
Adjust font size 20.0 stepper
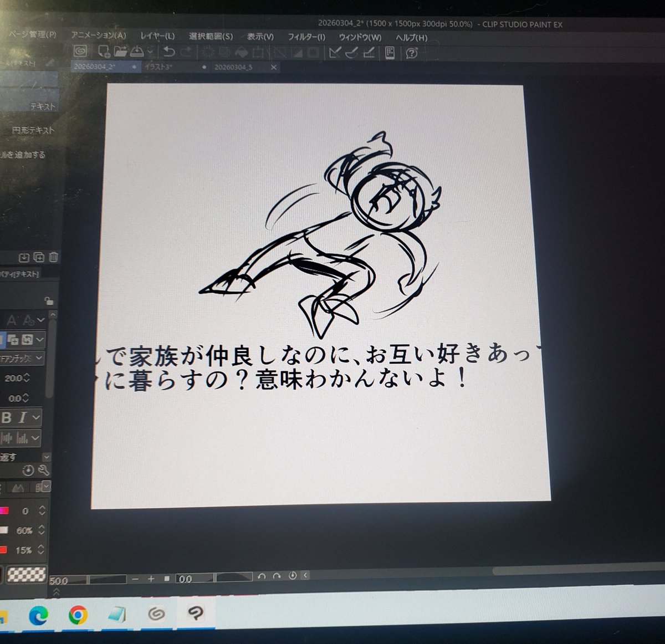(26, 378)
